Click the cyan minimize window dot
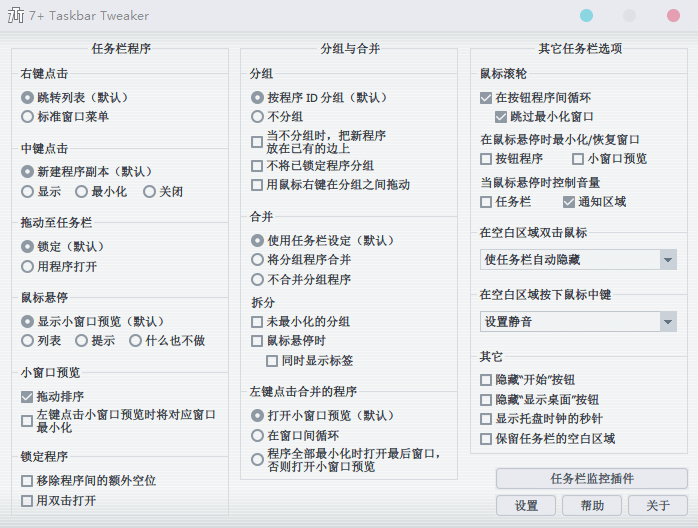 pos(586,16)
